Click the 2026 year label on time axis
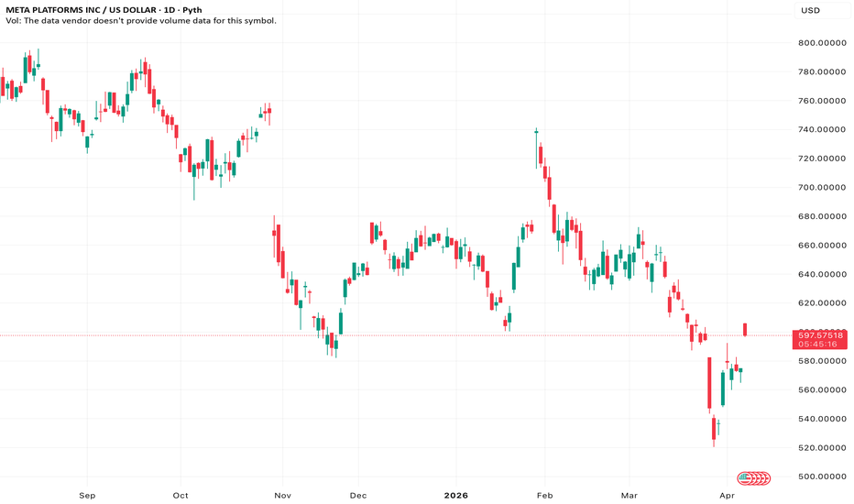 (x=456, y=495)
